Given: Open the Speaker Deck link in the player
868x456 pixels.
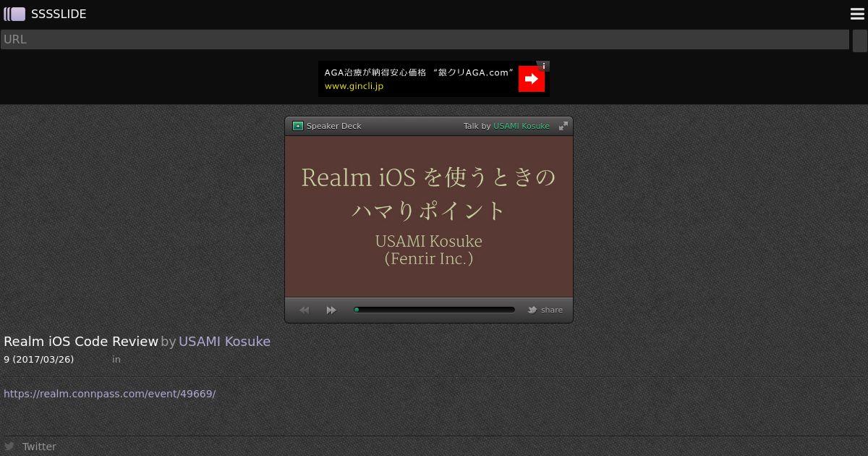Looking at the screenshot, I should [333, 126].
